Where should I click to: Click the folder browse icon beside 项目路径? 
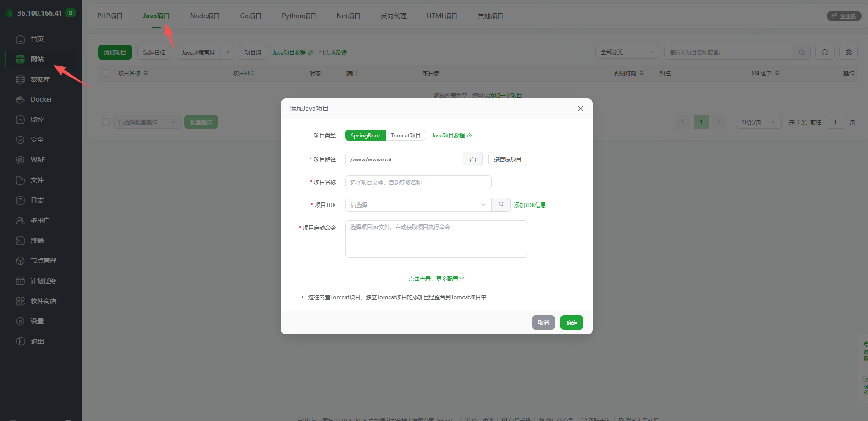tap(472, 159)
